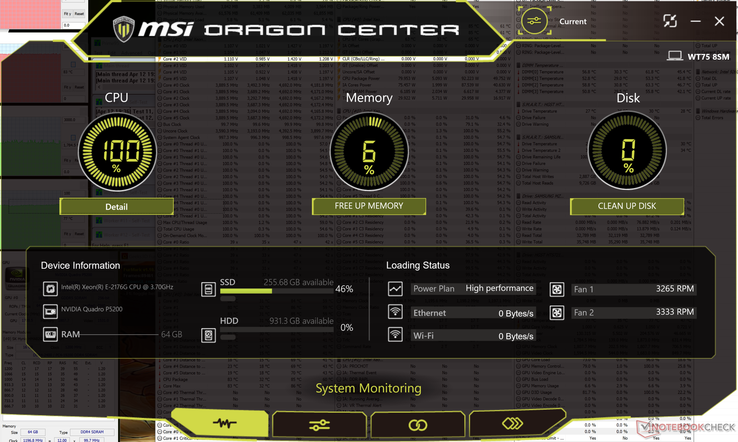This screenshot has width=738, height=442.
Task: Click the Disk 0% usage gauge
Action: (x=627, y=151)
